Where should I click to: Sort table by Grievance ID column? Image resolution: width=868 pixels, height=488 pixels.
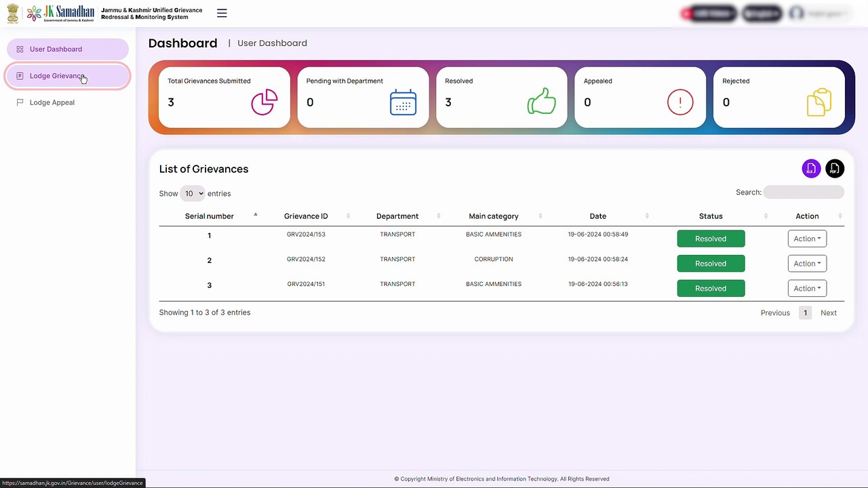(306, 216)
